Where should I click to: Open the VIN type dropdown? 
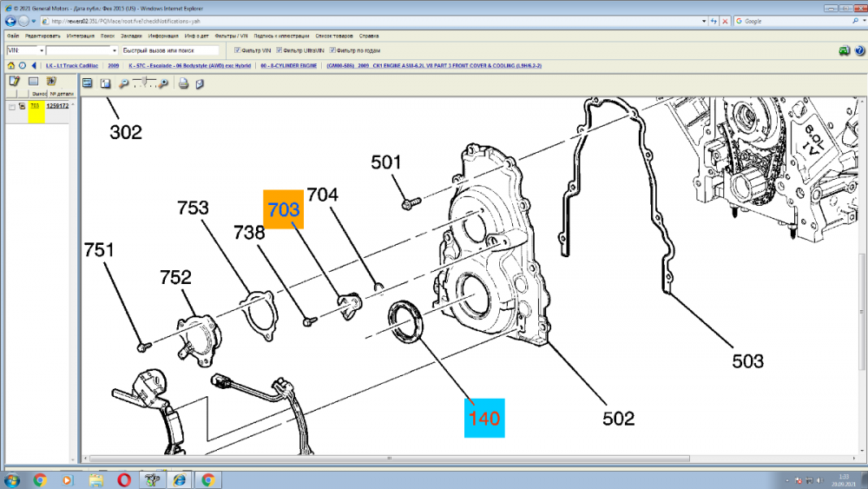click(41, 51)
